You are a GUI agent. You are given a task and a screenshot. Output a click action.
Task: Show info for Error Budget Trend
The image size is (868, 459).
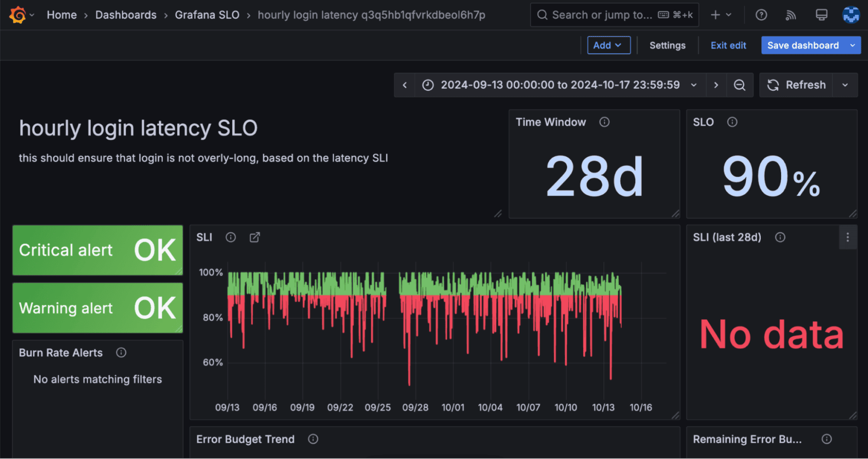pyautogui.click(x=313, y=439)
